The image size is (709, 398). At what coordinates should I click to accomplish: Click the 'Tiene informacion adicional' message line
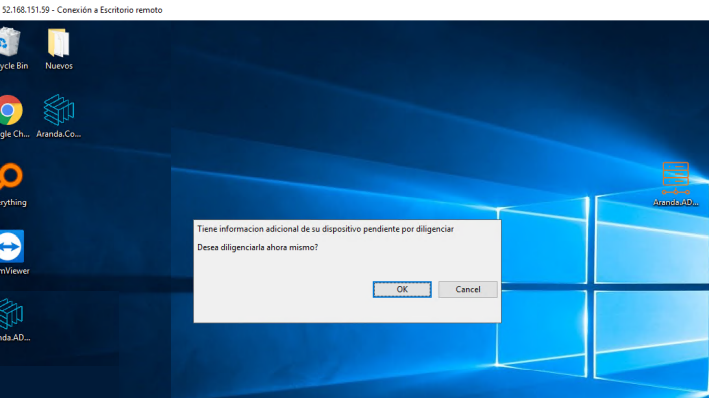[326, 229]
